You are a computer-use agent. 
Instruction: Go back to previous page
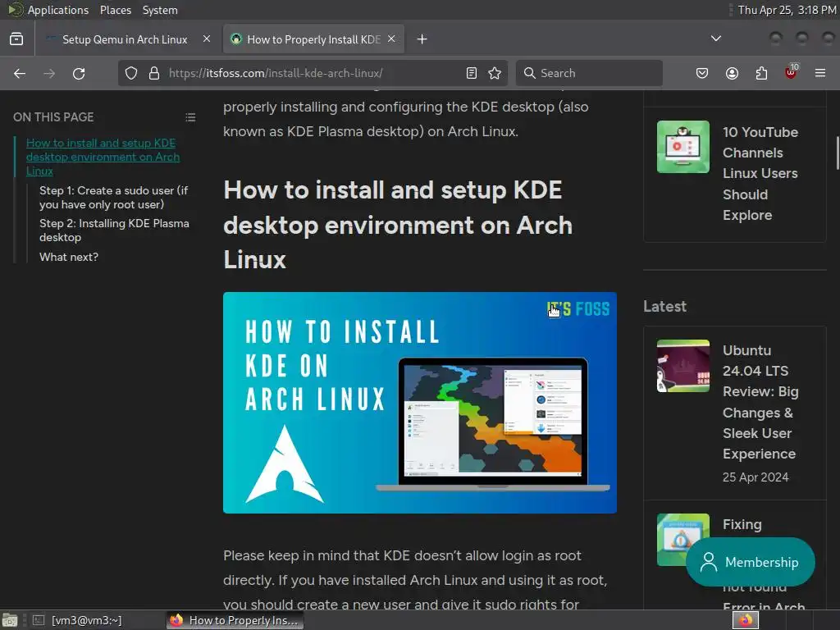click(20, 73)
